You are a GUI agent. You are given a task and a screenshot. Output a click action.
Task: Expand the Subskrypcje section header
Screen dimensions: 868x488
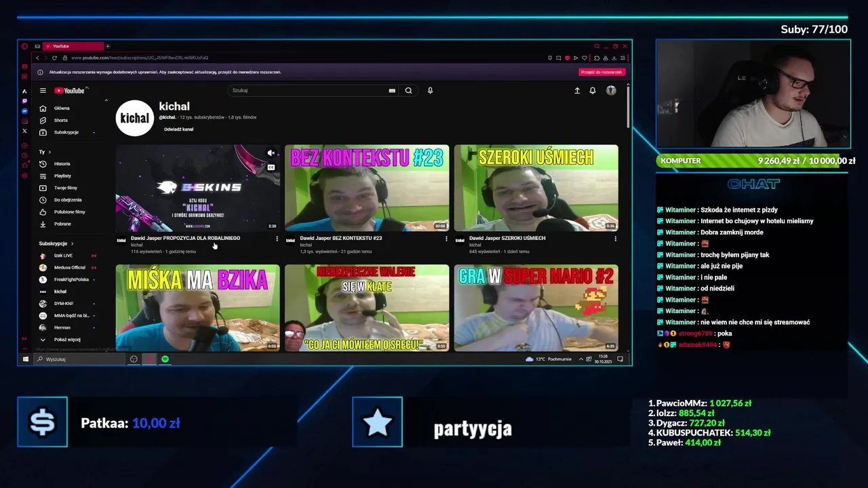coord(56,243)
